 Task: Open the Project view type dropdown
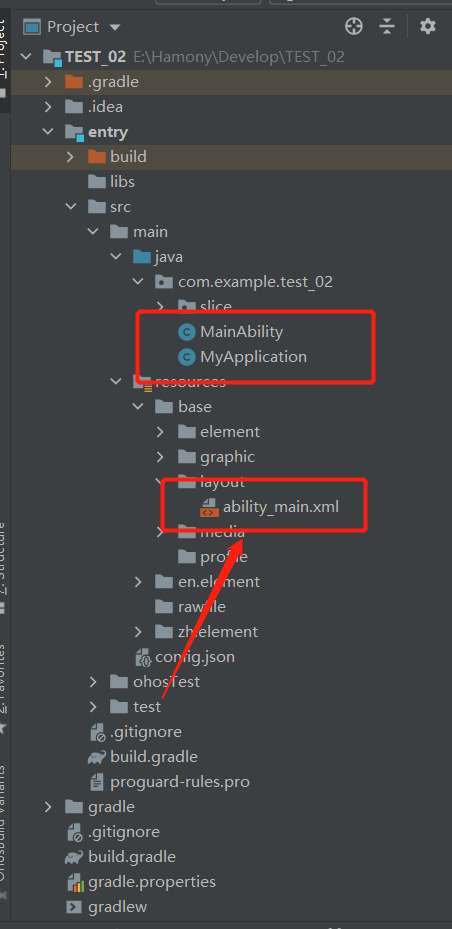click(72, 27)
